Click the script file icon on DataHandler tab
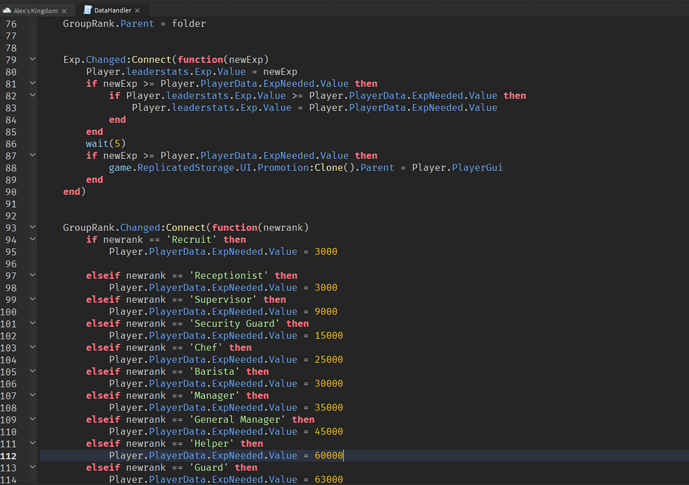The height and width of the screenshot is (485, 689). tap(88, 10)
